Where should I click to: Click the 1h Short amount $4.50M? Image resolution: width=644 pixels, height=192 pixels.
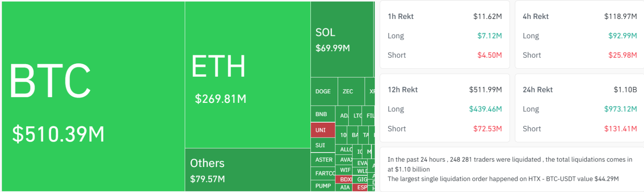489,55
